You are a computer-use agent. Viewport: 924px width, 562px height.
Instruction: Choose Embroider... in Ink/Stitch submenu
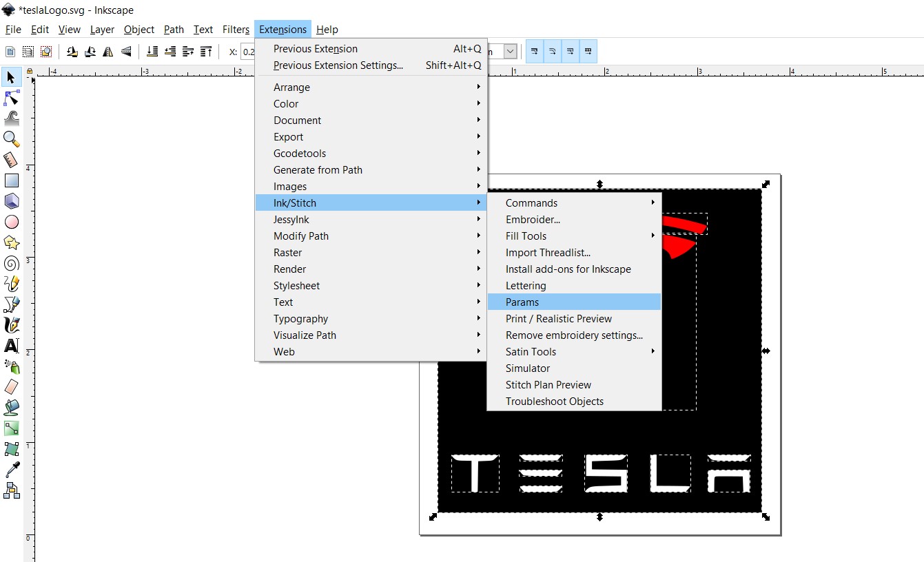[574, 220]
